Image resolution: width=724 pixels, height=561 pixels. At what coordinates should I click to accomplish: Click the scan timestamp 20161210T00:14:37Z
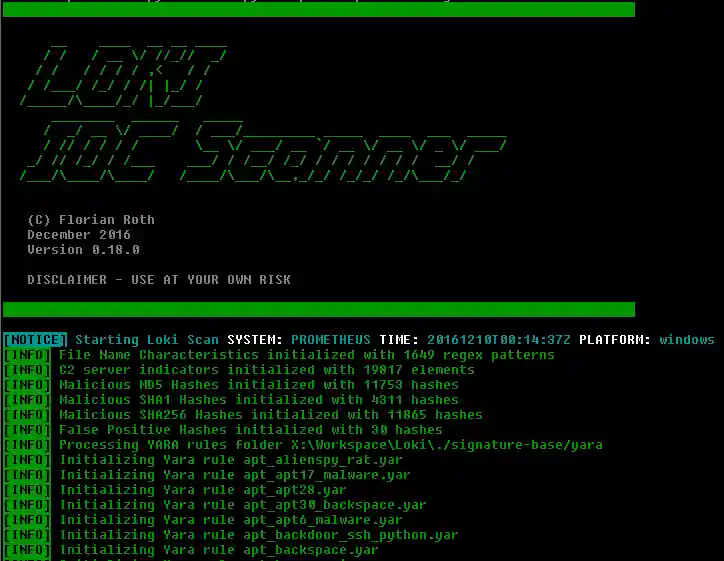click(x=499, y=340)
